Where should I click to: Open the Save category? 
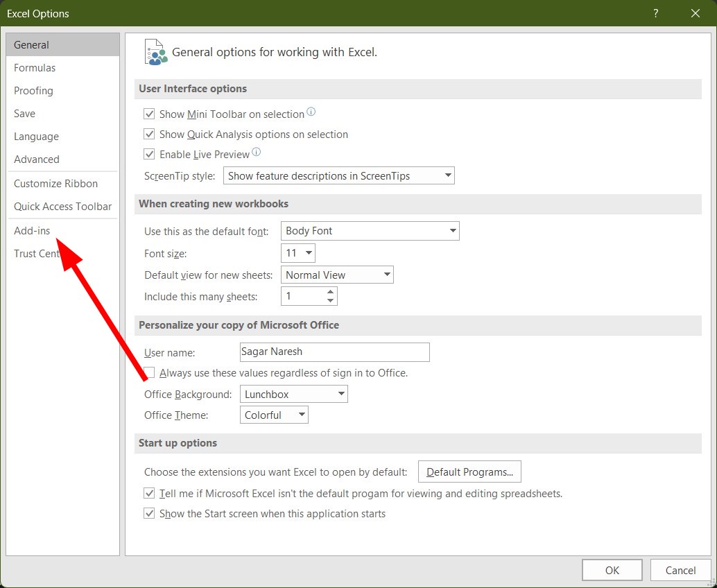[x=62, y=114]
